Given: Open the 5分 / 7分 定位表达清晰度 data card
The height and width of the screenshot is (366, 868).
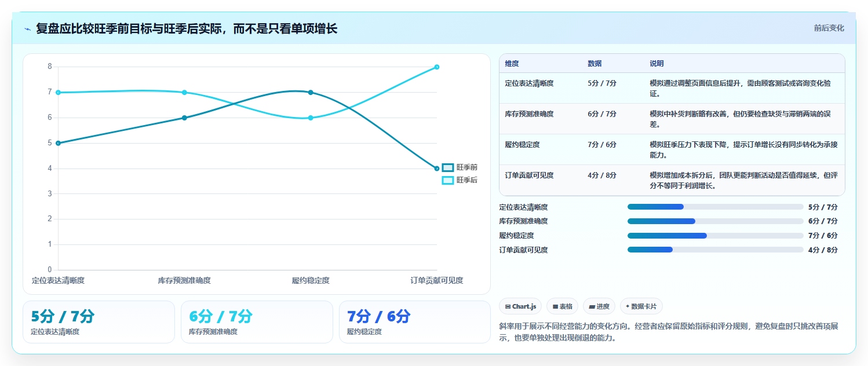Looking at the screenshot, I should point(99,322).
